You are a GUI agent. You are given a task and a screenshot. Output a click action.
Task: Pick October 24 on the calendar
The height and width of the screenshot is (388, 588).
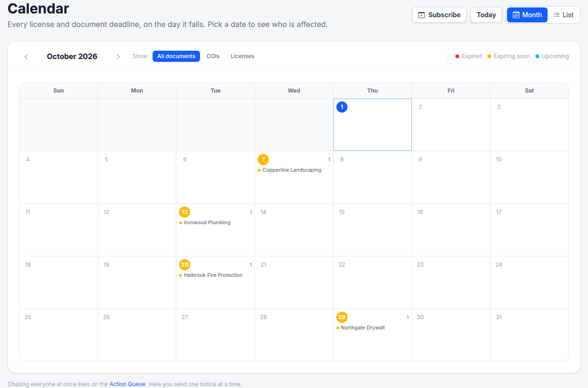point(529,282)
